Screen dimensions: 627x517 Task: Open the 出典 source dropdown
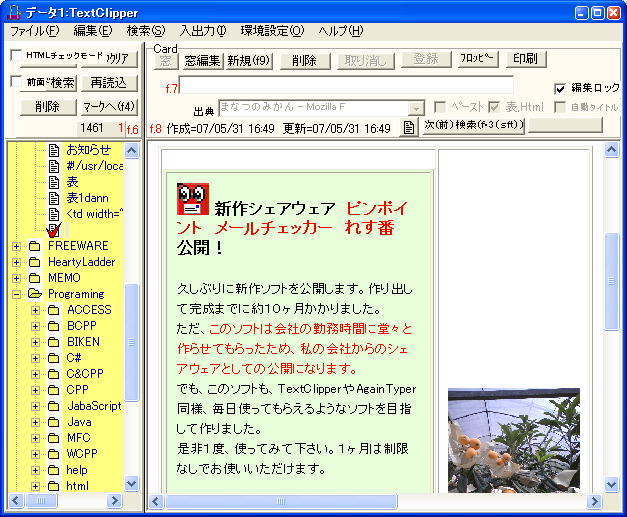pyautogui.click(x=417, y=108)
